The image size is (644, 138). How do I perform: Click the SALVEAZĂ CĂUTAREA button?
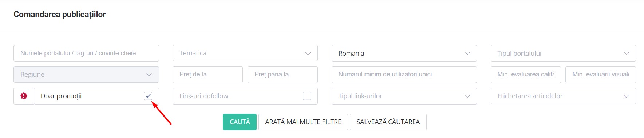[388, 122]
